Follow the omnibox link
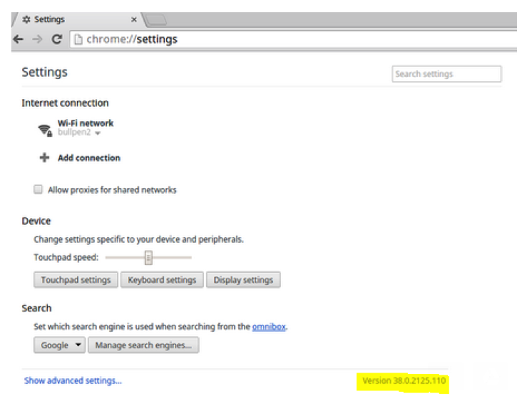The height and width of the screenshot is (411, 532). click(x=269, y=327)
